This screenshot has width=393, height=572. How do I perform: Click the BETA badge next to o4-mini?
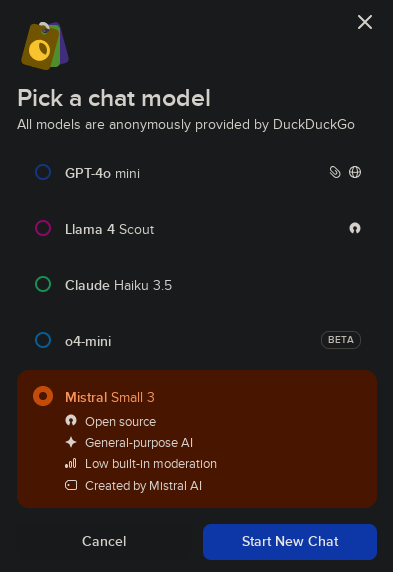click(341, 340)
